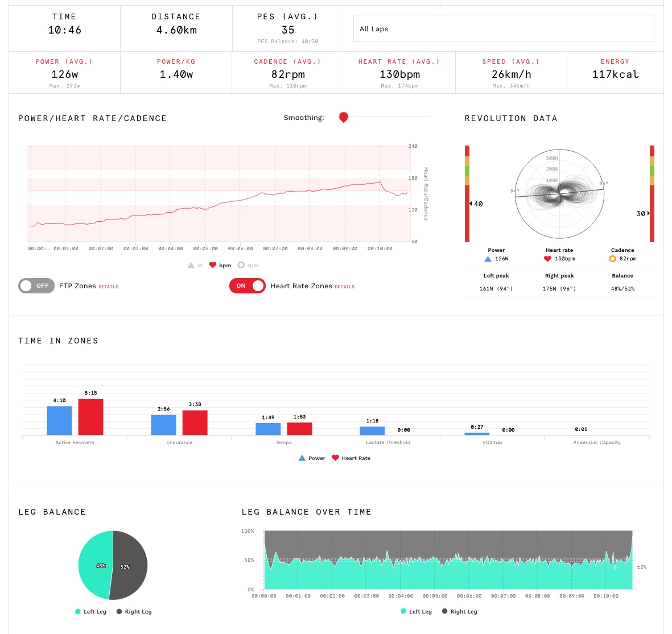672x634 pixels.
Task: Click Cadence ring icon in Revolution Data
Action: pos(612,259)
